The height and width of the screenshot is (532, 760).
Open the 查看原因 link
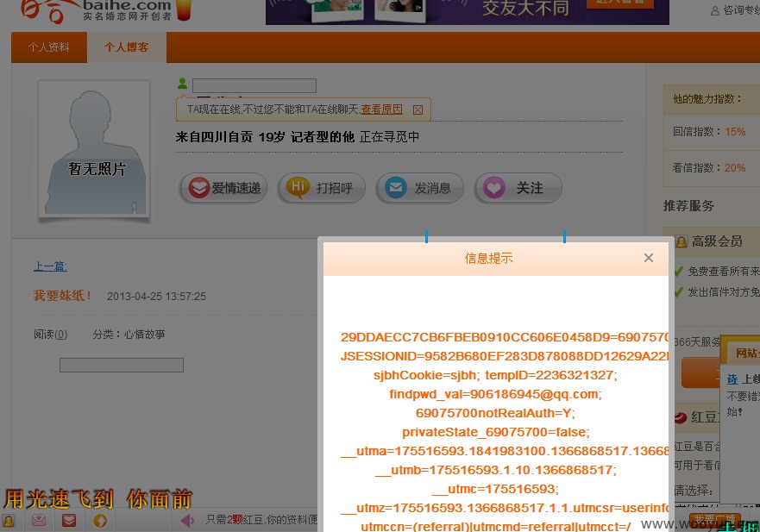(381, 110)
